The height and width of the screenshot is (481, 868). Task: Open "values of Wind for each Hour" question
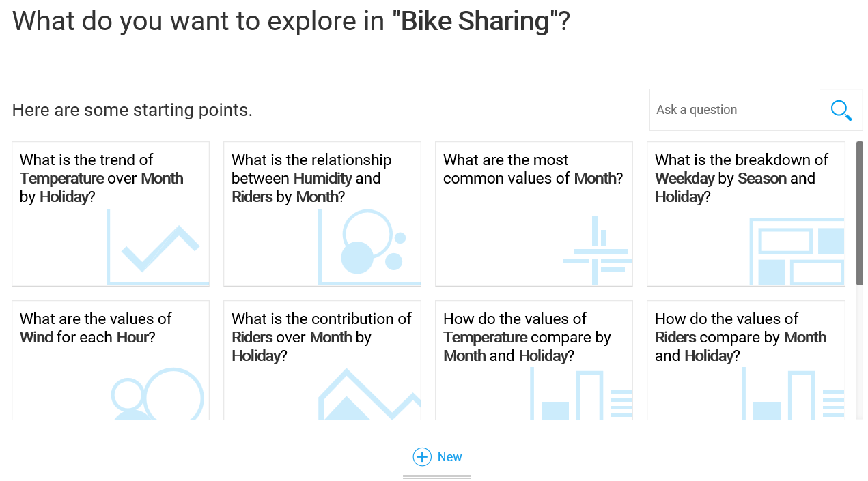pyautogui.click(x=96, y=328)
